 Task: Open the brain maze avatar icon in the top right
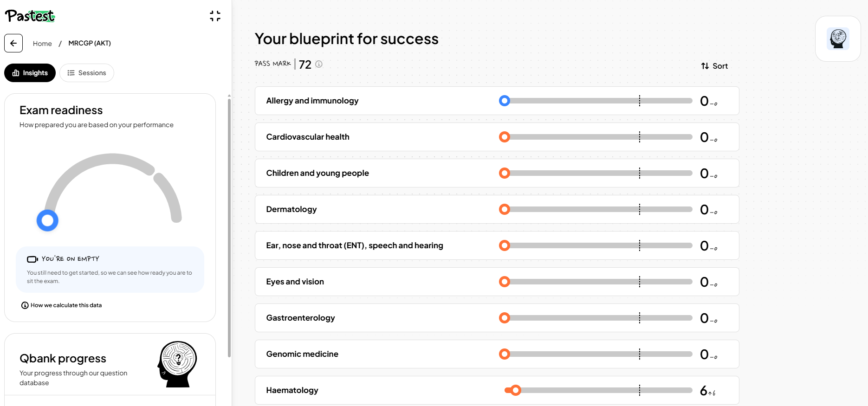coord(838,39)
